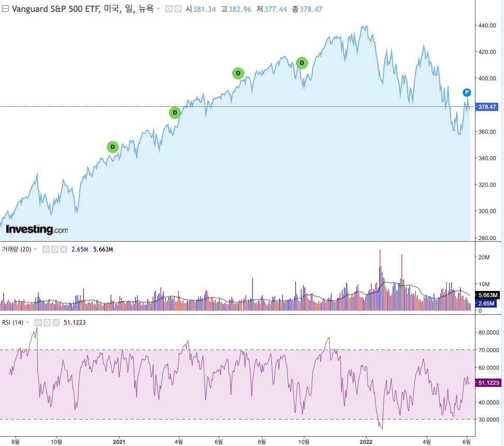Image resolution: width=504 pixels, height=446 pixels.
Task: Click the closing price value 378.47 in header
Action: coord(311,9)
